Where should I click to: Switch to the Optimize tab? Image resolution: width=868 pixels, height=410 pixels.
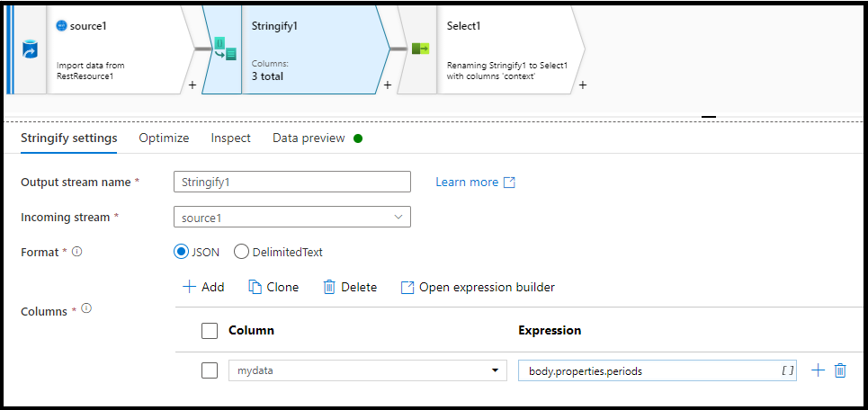coord(164,138)
